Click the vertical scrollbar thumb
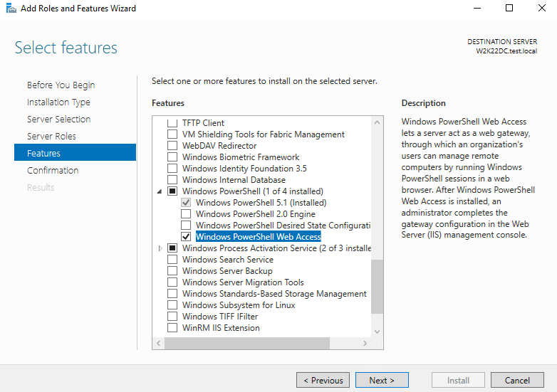Viewport: 557px width, 392px height. 377,287
